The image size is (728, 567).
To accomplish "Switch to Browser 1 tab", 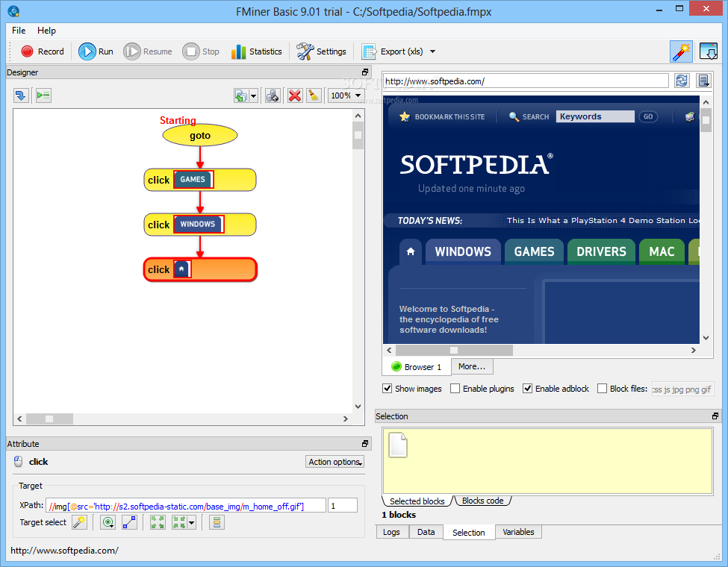I will 417,367.
